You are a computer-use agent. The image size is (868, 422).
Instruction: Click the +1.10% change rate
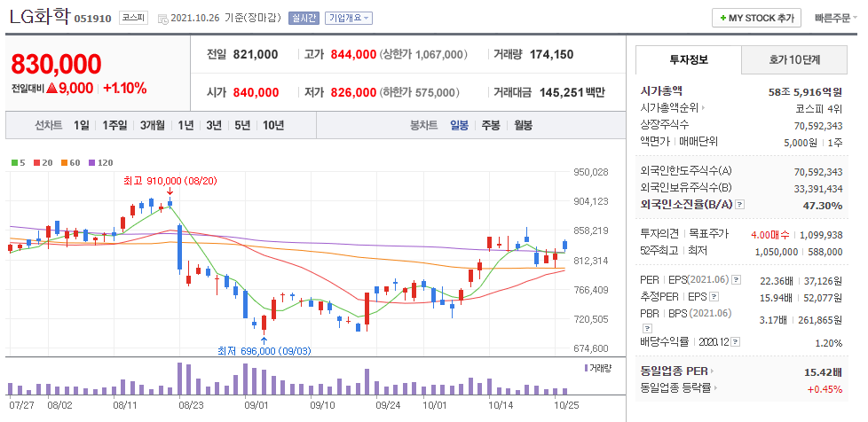click(x=124, y=88)
